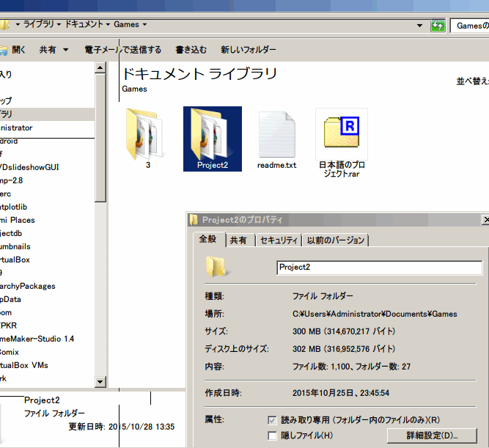Click the 並べ替え arrangement link

coord(472,81)
